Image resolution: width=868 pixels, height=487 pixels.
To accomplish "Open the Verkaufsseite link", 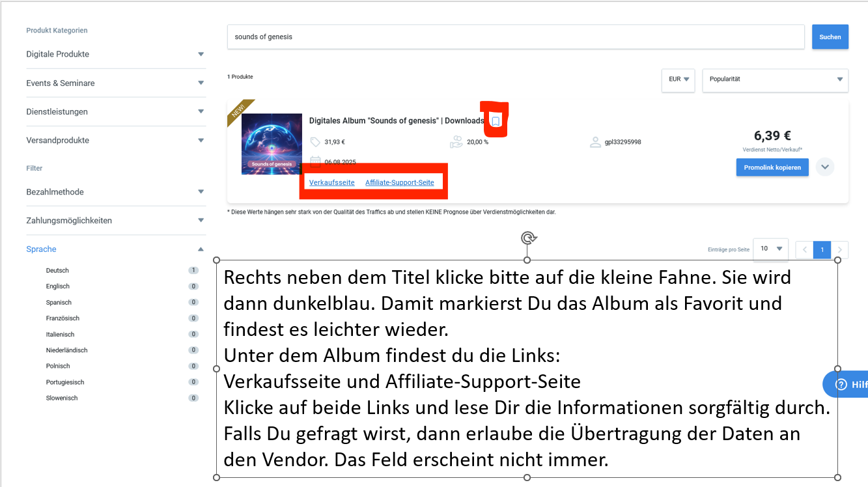I will point(332,182).
